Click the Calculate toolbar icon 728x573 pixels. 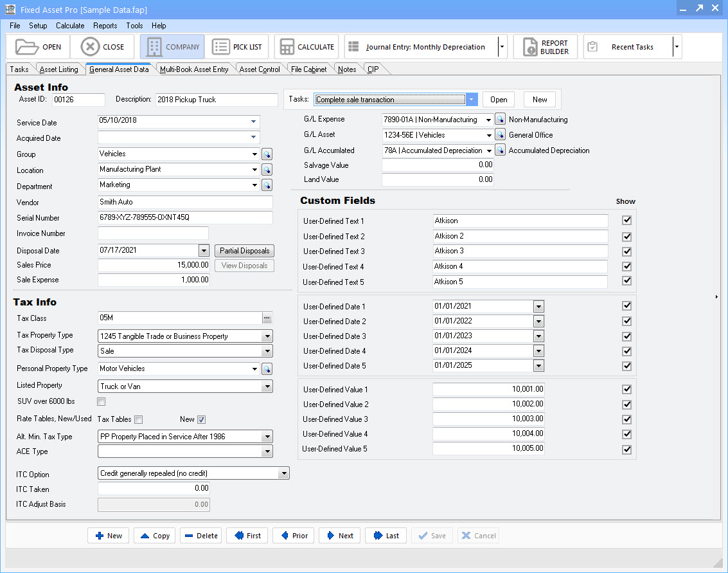pyautogui.click(x=306, y=46)
